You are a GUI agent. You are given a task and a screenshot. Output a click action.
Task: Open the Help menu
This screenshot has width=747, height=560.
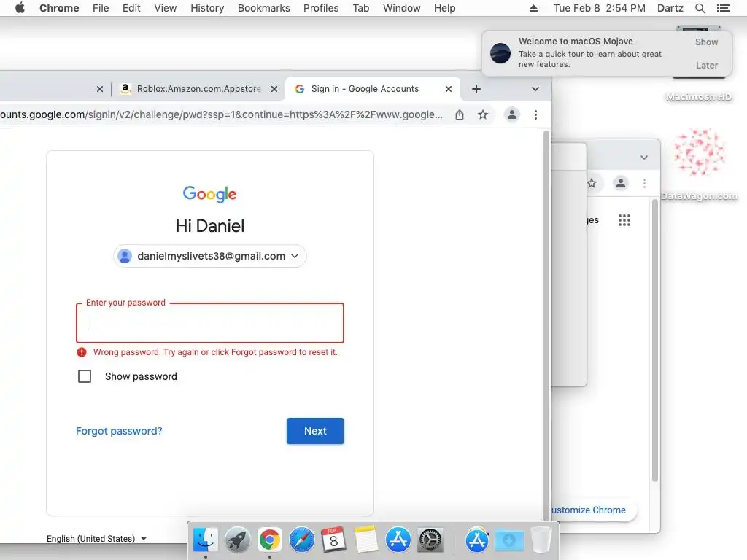444,8
